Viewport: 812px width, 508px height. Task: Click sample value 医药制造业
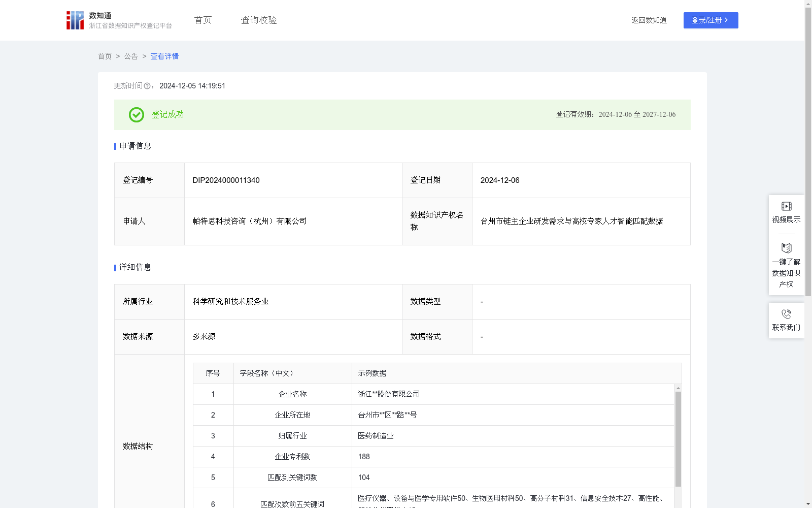point(376,436)
